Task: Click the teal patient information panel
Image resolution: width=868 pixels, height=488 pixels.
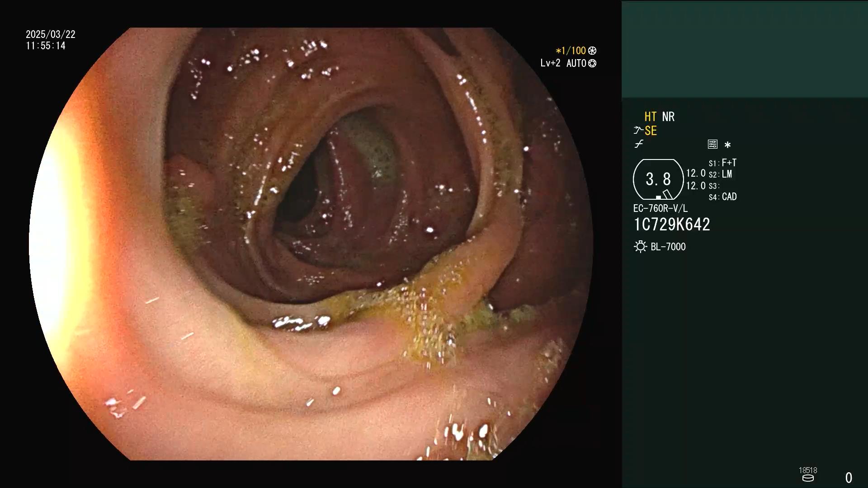Action: [745, 49]
